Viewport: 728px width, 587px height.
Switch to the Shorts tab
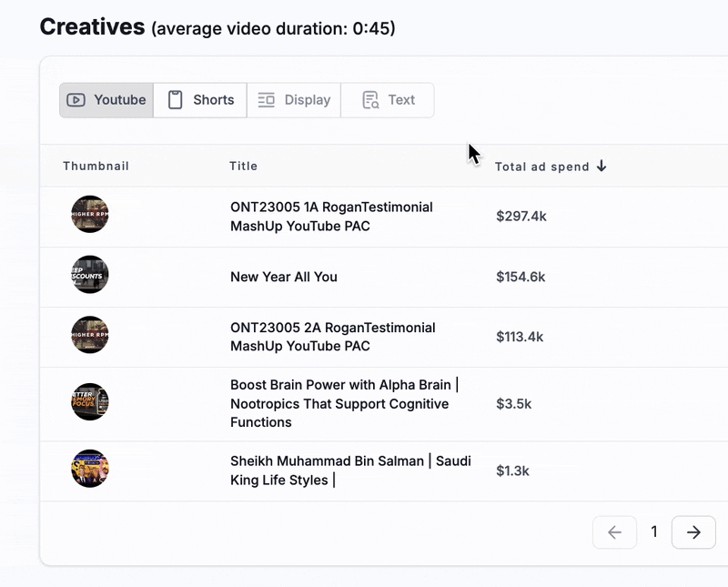(200, 100)
